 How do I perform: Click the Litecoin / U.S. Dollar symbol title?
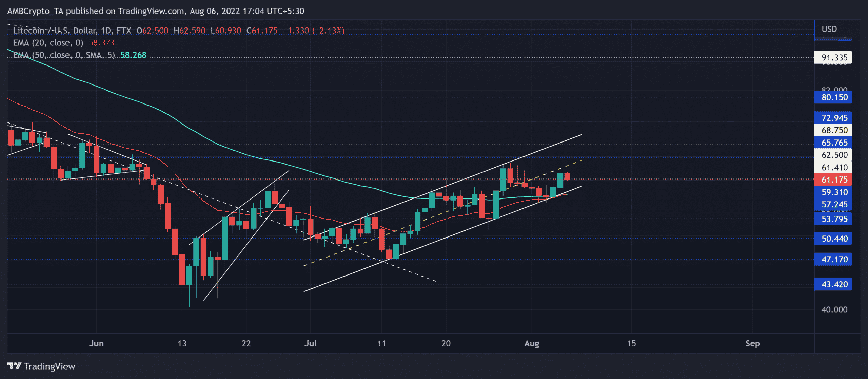[72, 31]
